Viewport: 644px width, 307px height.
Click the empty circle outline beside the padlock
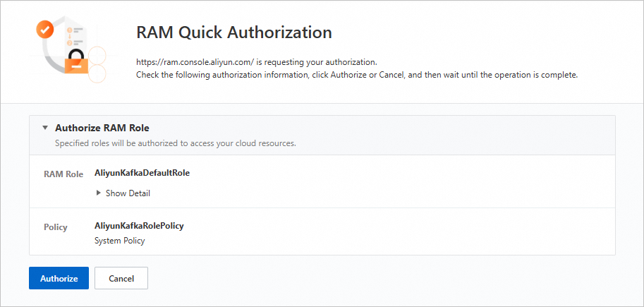[97, 56]
